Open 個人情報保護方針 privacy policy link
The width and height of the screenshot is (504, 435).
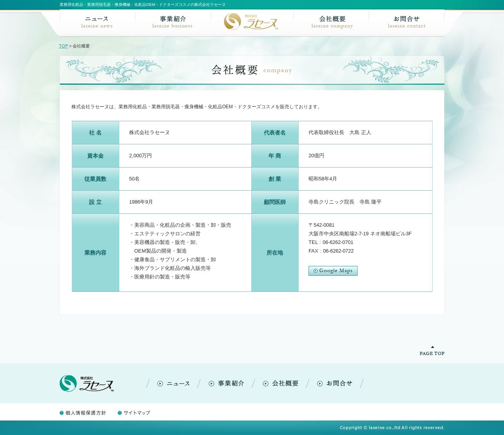83,413
